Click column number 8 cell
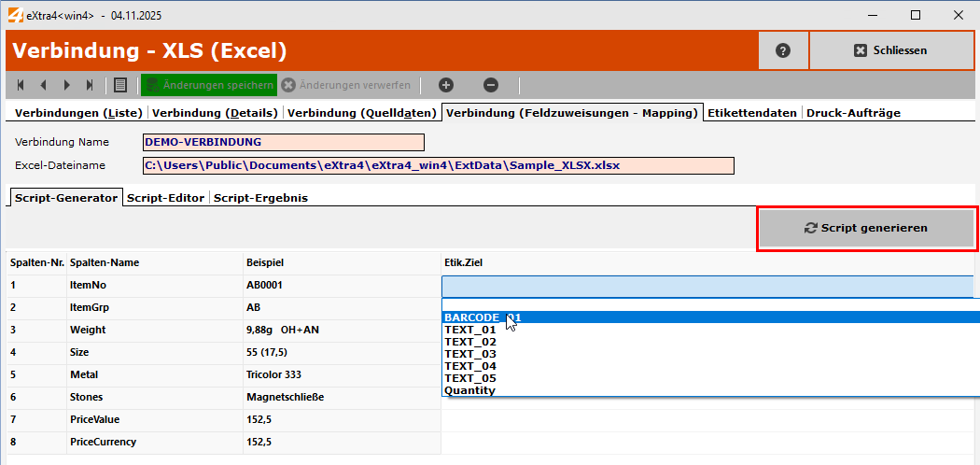 [36, 443]
